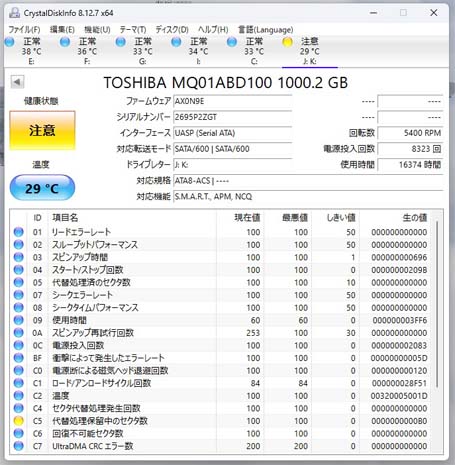Click the blue status icon for ID C4

pyautogui.click(x=19, y=408)
